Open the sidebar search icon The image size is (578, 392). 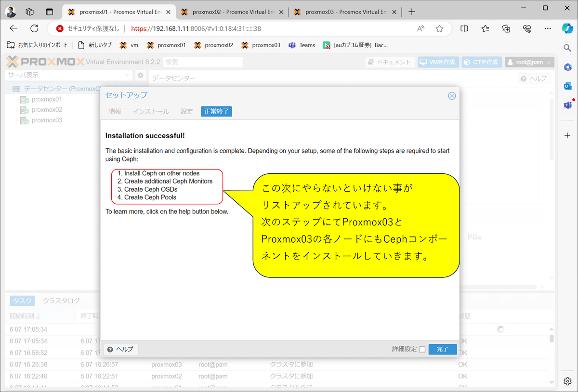(567, 47)
